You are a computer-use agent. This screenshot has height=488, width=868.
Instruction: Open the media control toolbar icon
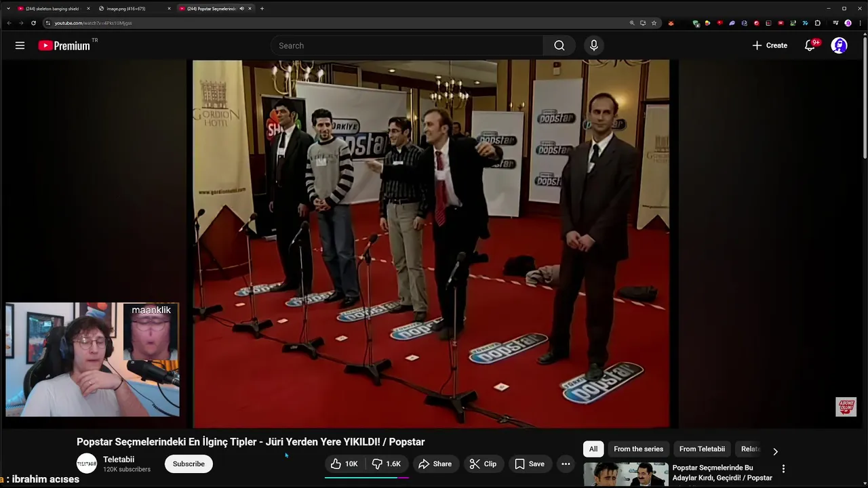click(x=835, y=23)
